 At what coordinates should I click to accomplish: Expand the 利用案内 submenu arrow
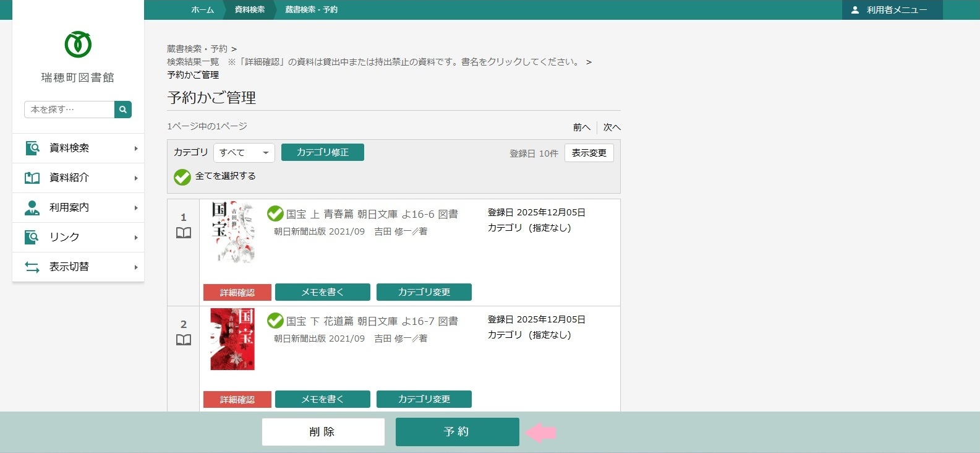(136, 208)
